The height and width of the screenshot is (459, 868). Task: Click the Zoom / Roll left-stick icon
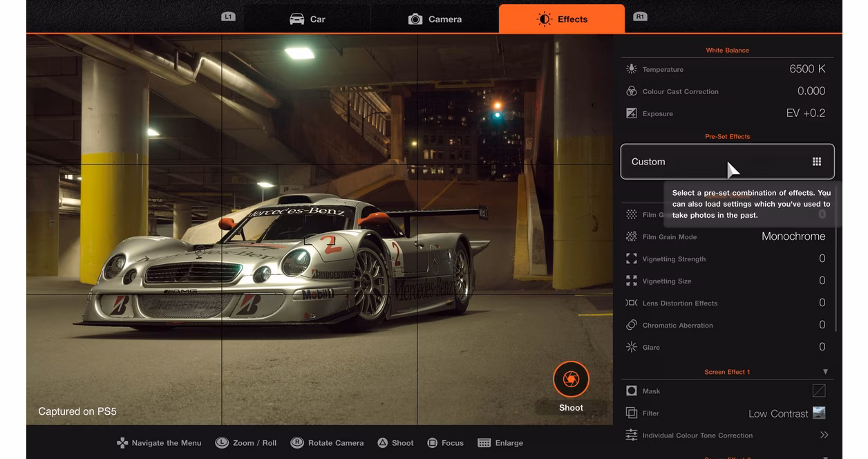click(222, 443)
